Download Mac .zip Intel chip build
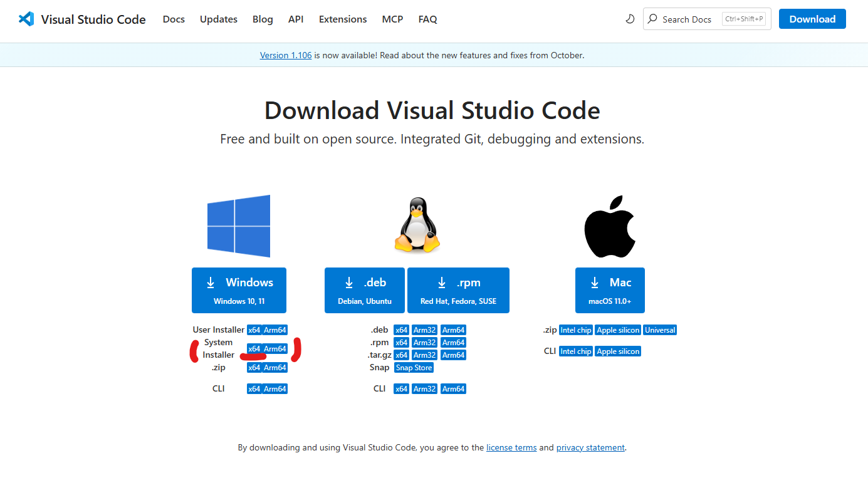Viewport: 868px width, 478px height. 576,330
